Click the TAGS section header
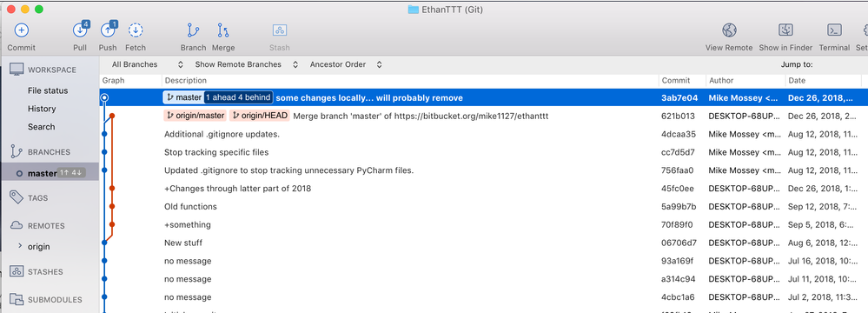 [37, 197]
